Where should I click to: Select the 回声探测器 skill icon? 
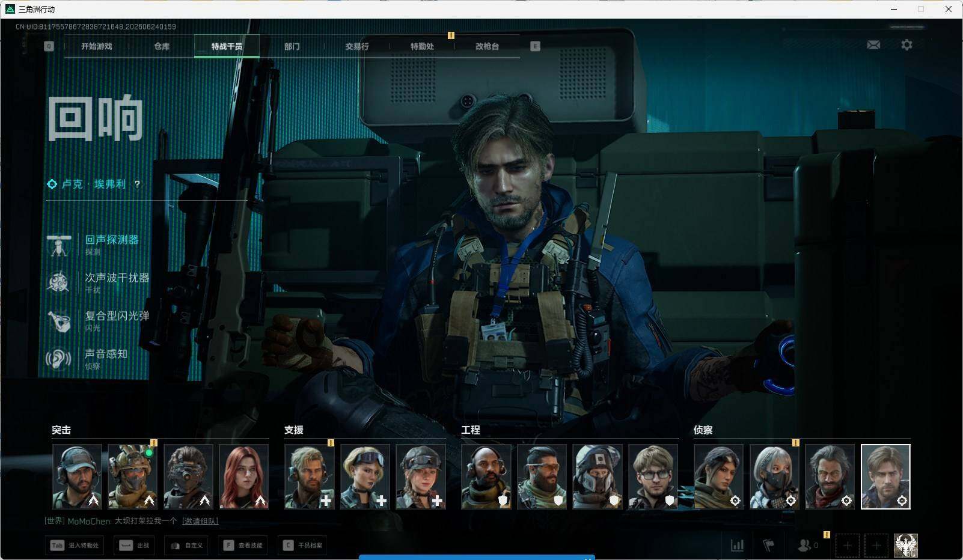point(59,245)
